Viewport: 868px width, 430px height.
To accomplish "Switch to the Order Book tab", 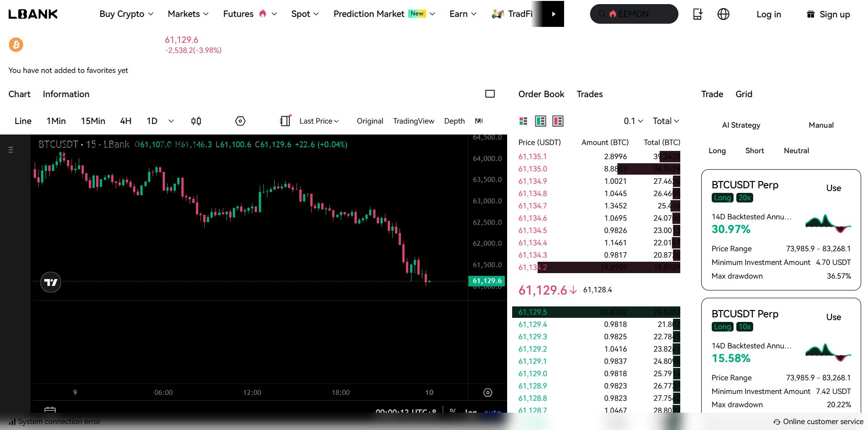I will (x=541, y=94).
